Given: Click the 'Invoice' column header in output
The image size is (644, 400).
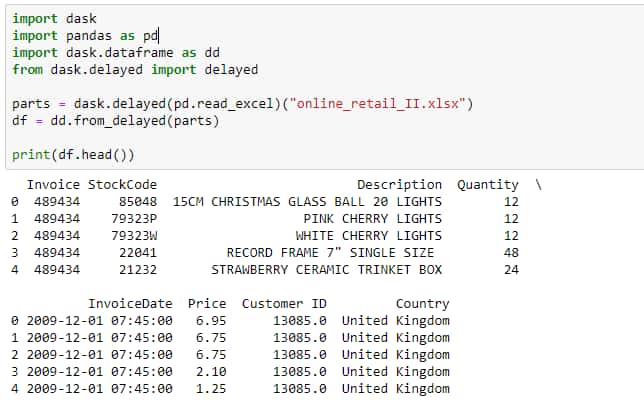Looking at the screenshot, I should pyautogui.click(x=53, y=185).
